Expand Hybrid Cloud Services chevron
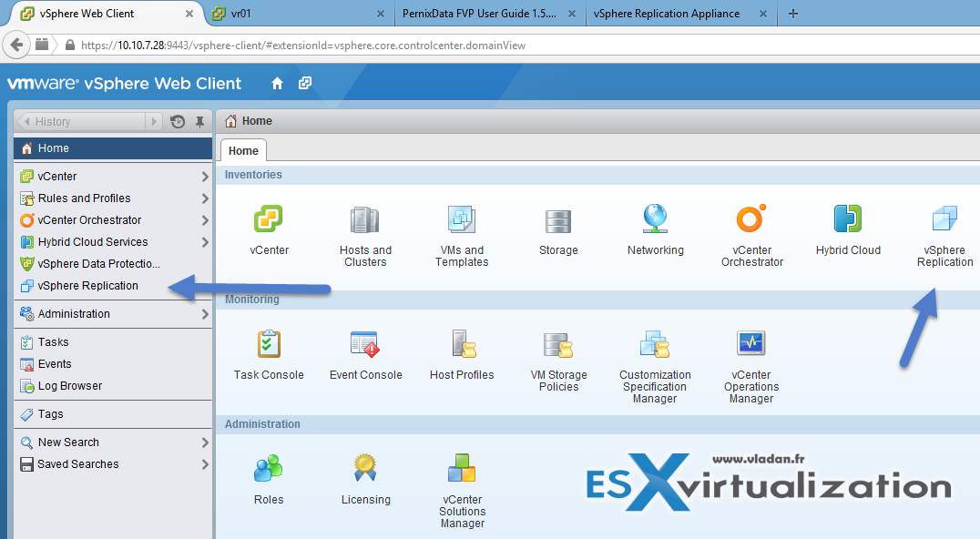 205,242
